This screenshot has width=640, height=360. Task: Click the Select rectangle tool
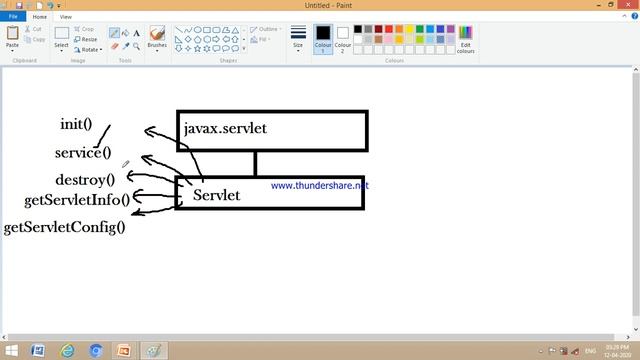tap(62, 33)
